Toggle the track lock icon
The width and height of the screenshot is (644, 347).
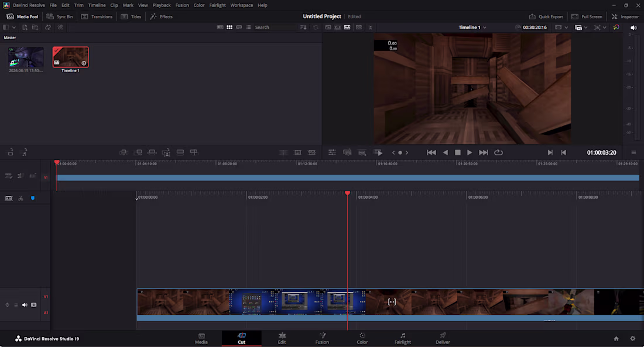coord(16,305)
